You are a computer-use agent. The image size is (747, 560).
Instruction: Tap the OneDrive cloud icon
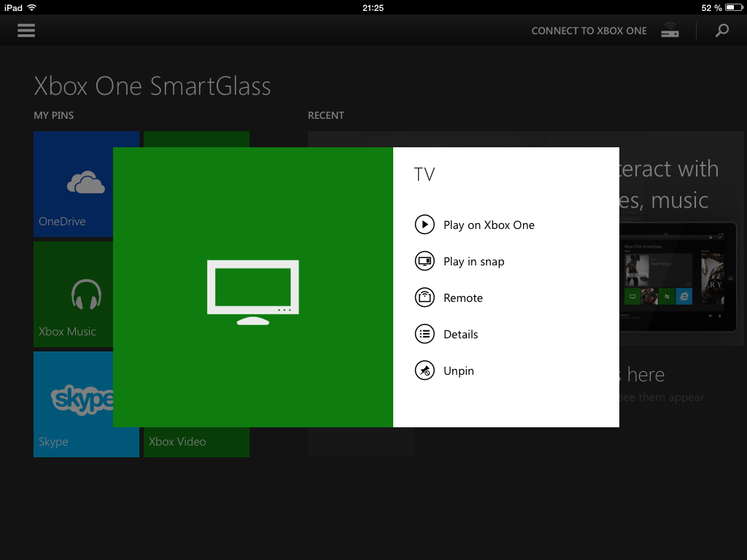tap(86, 182)
